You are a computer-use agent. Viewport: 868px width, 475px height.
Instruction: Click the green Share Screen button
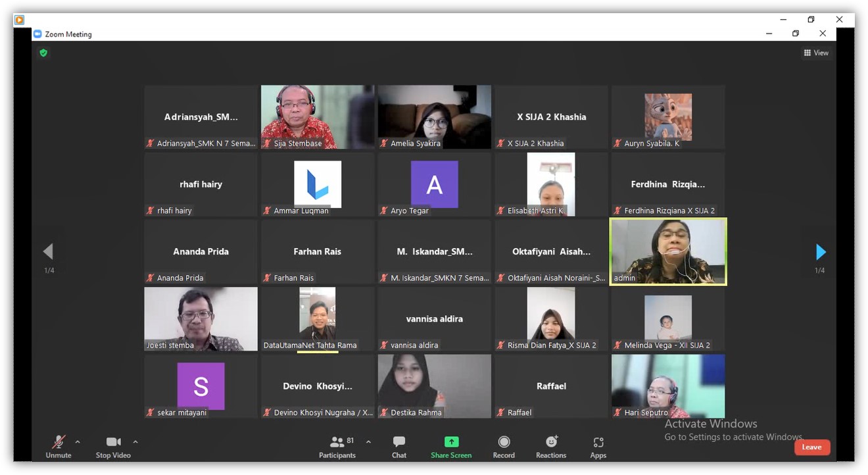(451, 446)
